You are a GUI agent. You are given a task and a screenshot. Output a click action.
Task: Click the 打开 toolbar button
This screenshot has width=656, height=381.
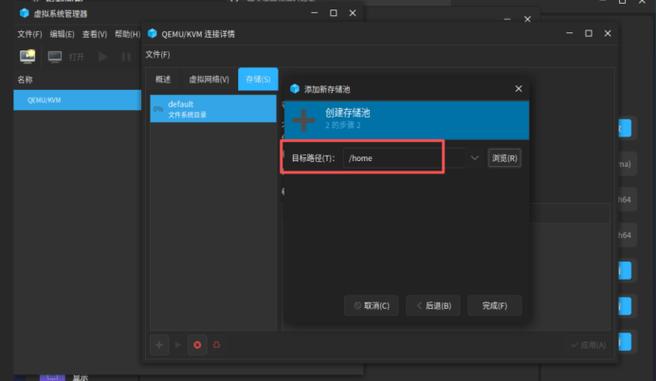(x=77, y=57)
